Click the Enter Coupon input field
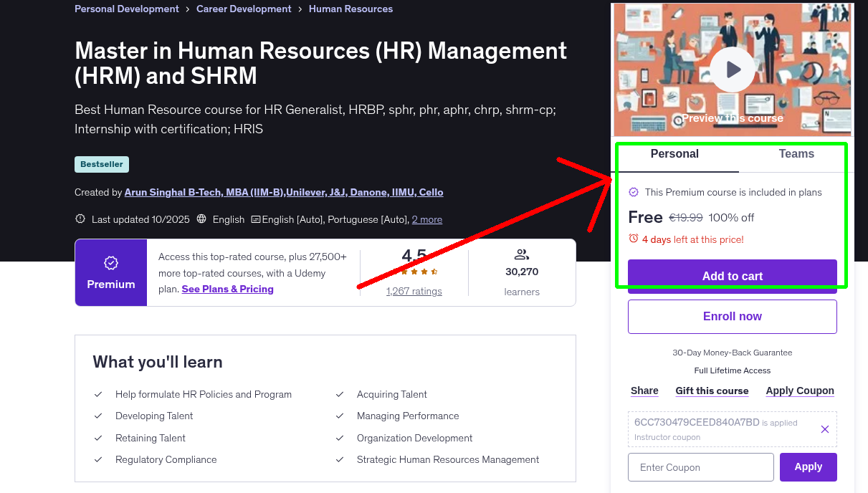 tap(700, 466)
